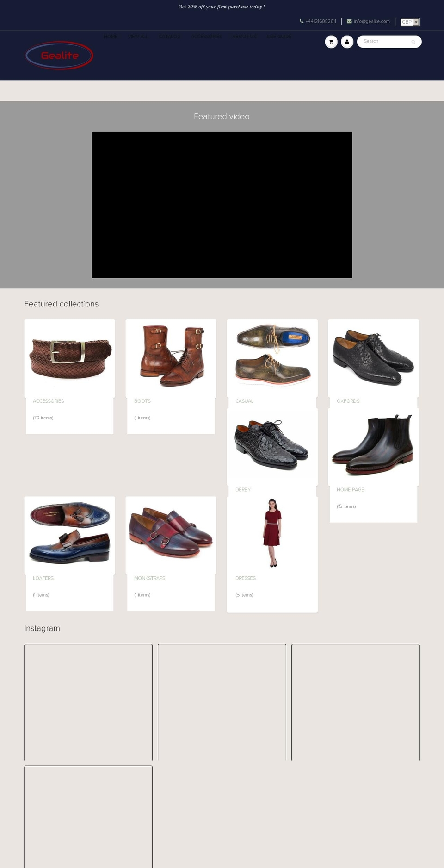Open the ABOUT US menu item
This screenshot has height=868, width=444.
244,37
